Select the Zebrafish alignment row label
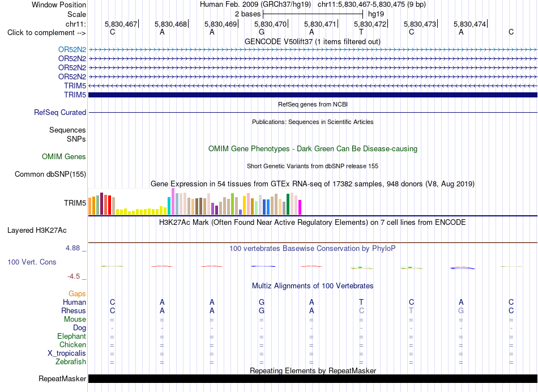This screenshot has width=538, height=392. pyautogui.click(x=71, y=361)
